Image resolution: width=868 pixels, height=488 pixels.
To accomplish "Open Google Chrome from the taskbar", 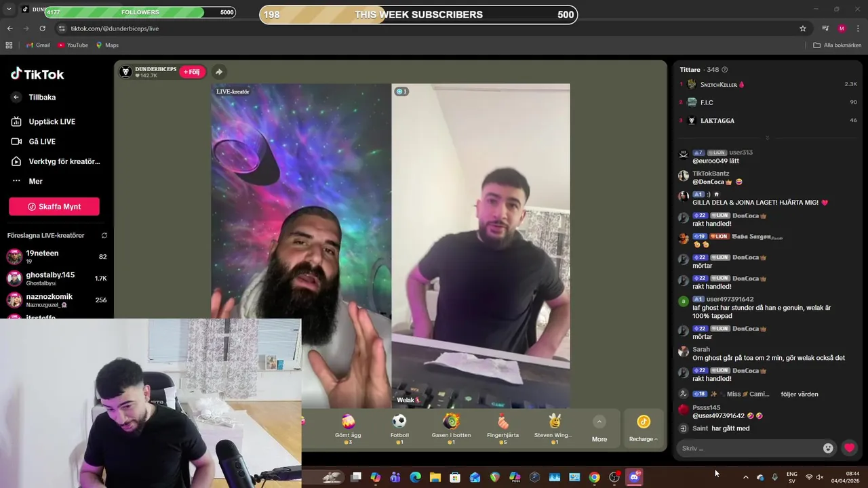I will point(594,477).
